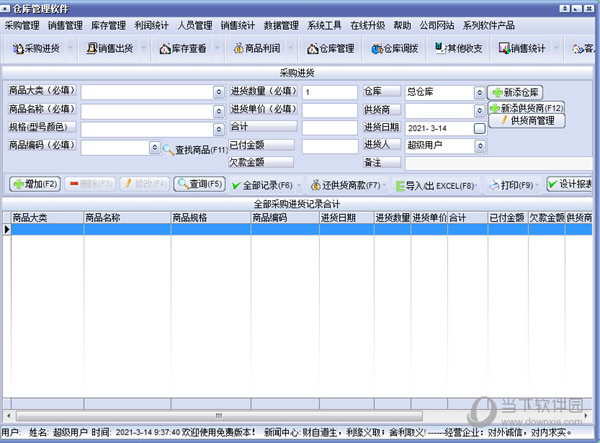
Task: Click 查询(F5) search button
Action: pos(199,184)
